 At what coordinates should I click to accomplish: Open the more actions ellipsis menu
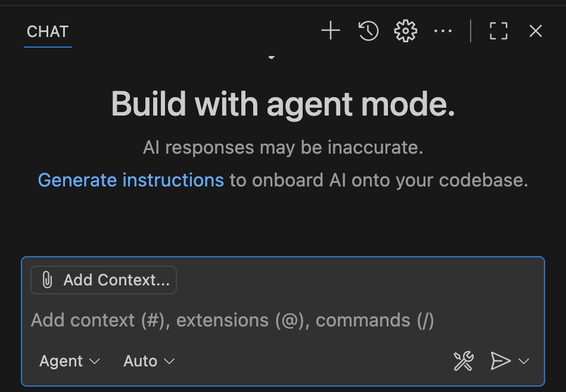[x=443, y=31]
